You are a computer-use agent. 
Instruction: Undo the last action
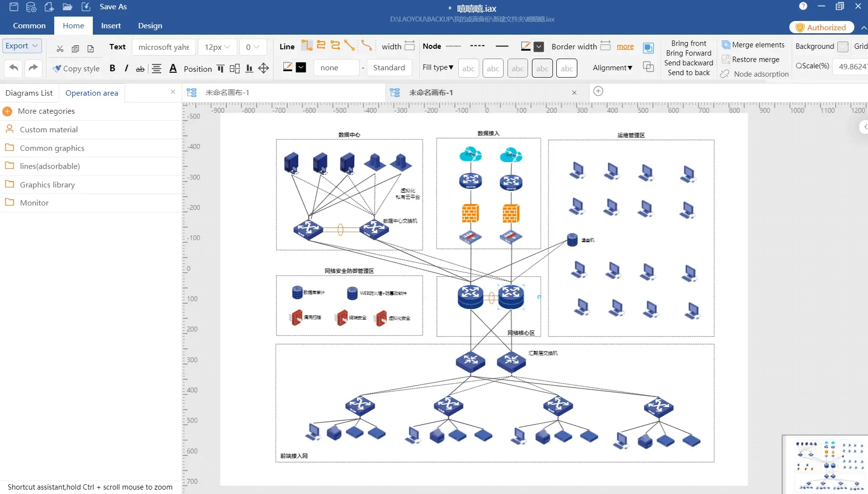pos(14,68)
